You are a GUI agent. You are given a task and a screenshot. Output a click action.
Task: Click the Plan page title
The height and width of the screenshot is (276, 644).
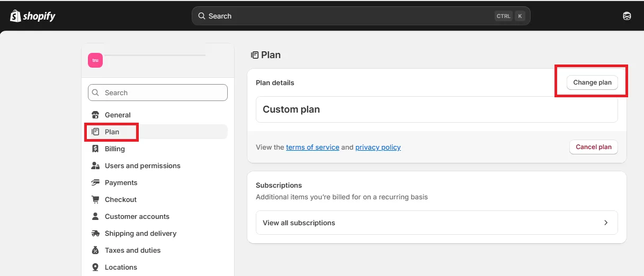(x=271, y=55)
